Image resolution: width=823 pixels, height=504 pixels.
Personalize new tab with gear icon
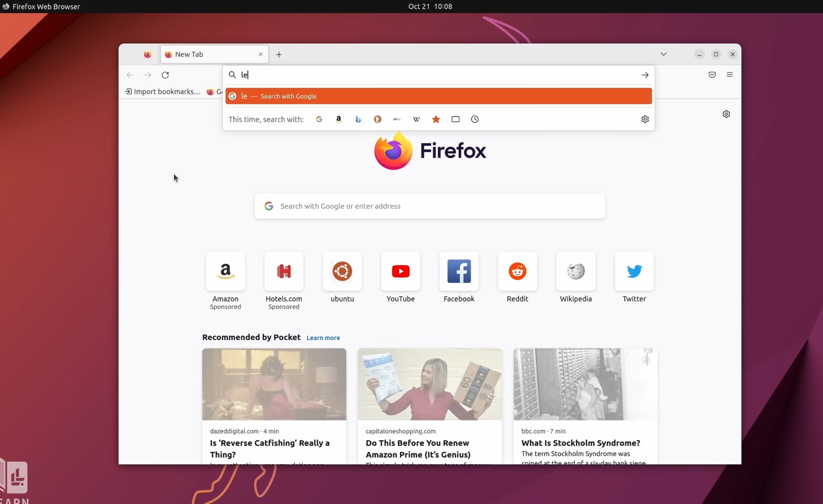[726, 114]
